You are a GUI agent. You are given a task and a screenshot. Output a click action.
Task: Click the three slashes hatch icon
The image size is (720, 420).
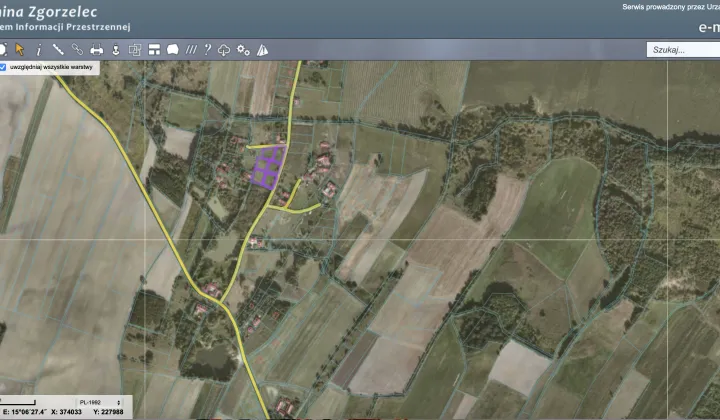[191, 50]
